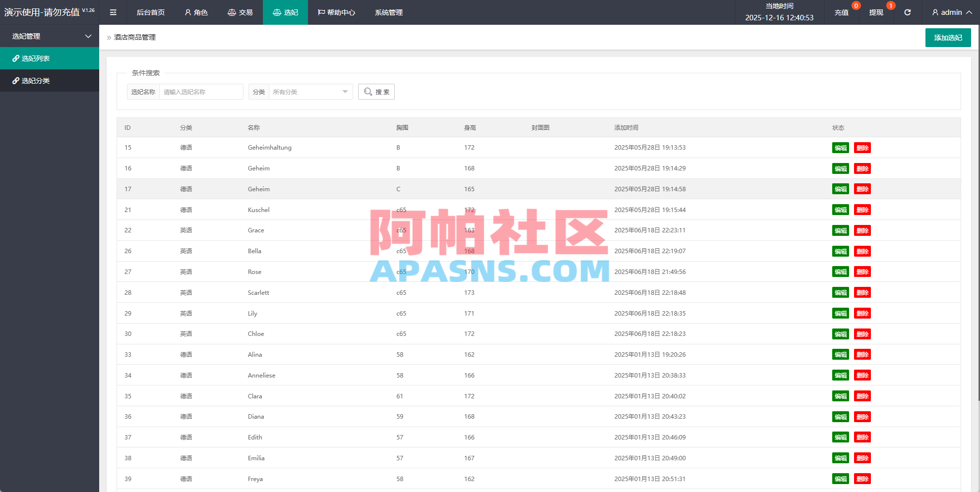Open the 交易 menu
980x492 pixels.
(x=240, y=12)
